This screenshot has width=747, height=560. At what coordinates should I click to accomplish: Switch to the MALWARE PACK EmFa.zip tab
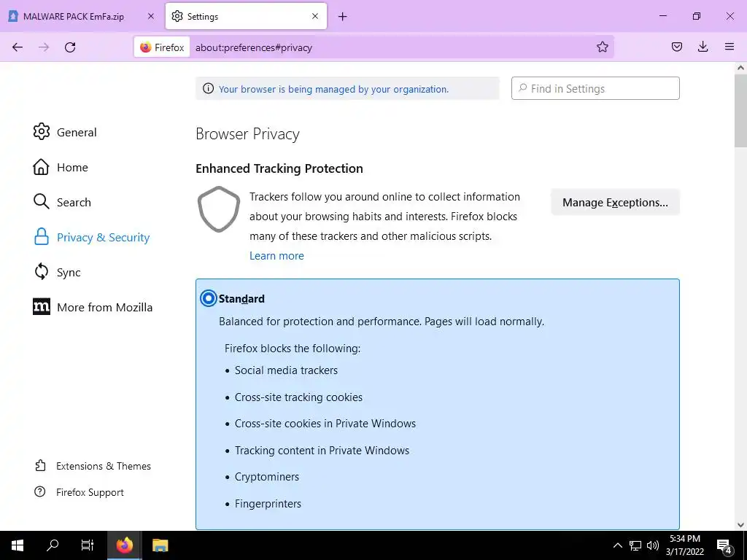82,16
